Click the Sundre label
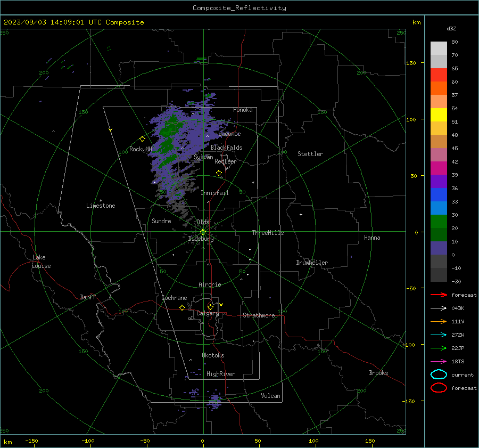This screenshot has height=448, width=479. tap(161, 221)
